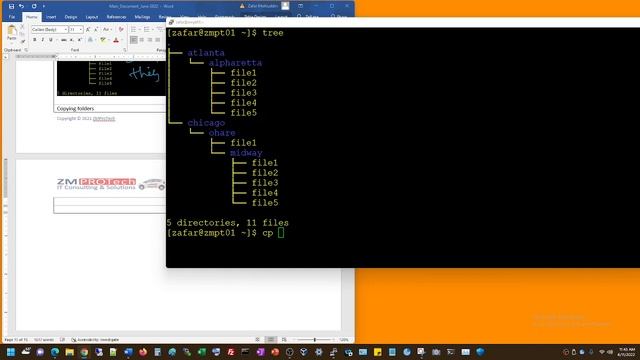Click the terminal window title bar icon

(171, 22)
